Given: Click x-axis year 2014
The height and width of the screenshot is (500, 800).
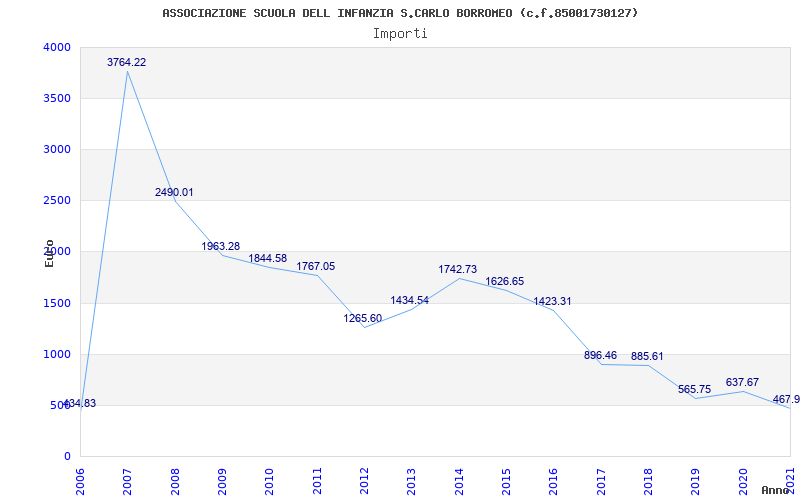Looking at the screenshot, I should [459, 481].
